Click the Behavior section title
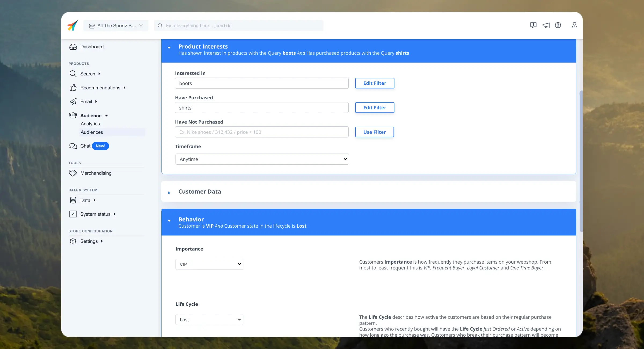 click(x=191, y=219)
